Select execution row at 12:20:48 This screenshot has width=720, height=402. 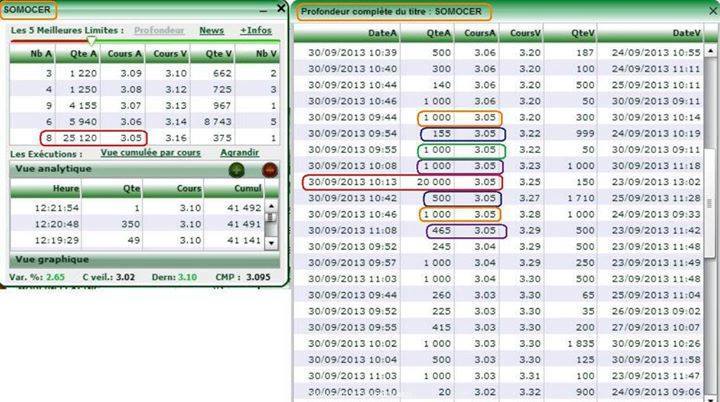coord(137,224)
